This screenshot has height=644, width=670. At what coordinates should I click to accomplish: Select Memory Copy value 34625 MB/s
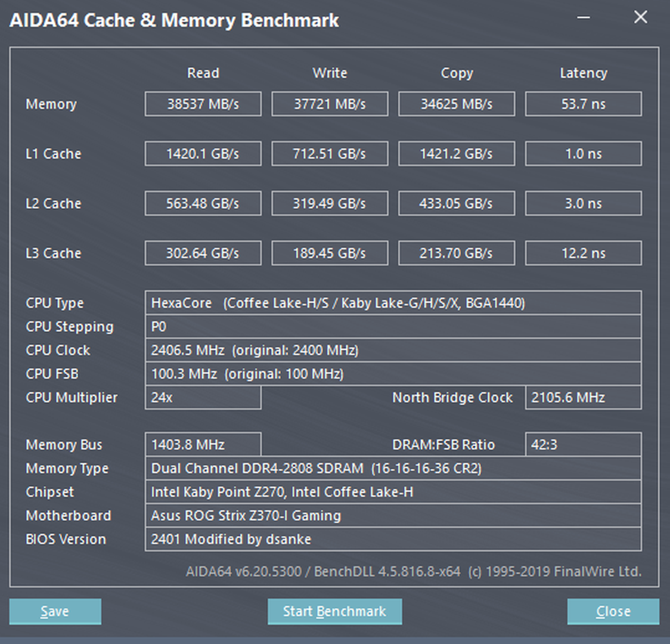(x=457, y=104)
